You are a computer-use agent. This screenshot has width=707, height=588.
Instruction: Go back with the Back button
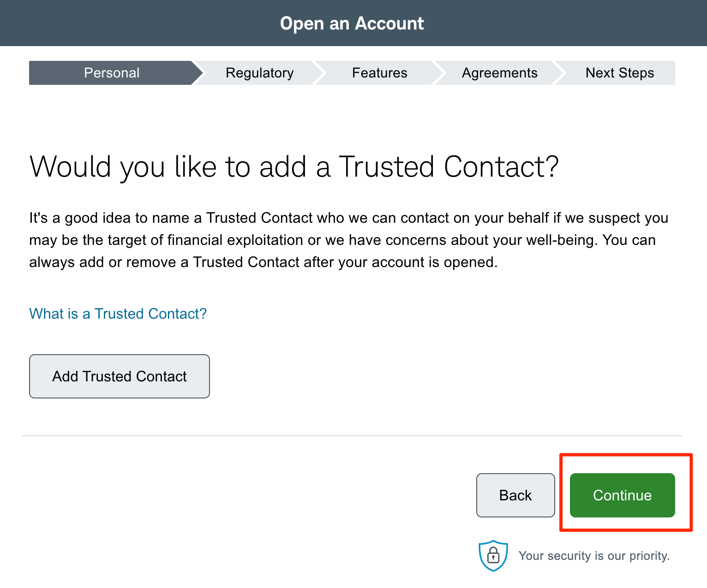(515, 495)
